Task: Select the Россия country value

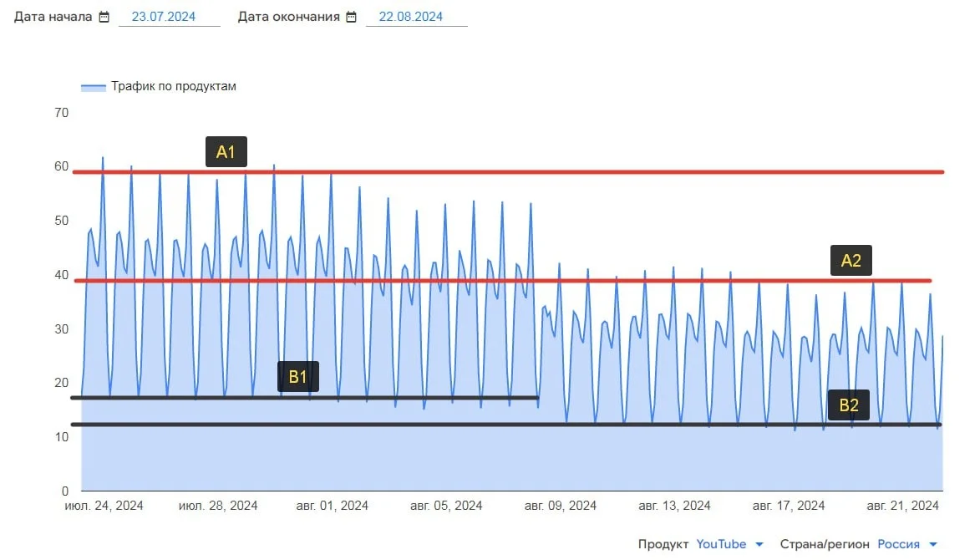Action: point(898,544)
